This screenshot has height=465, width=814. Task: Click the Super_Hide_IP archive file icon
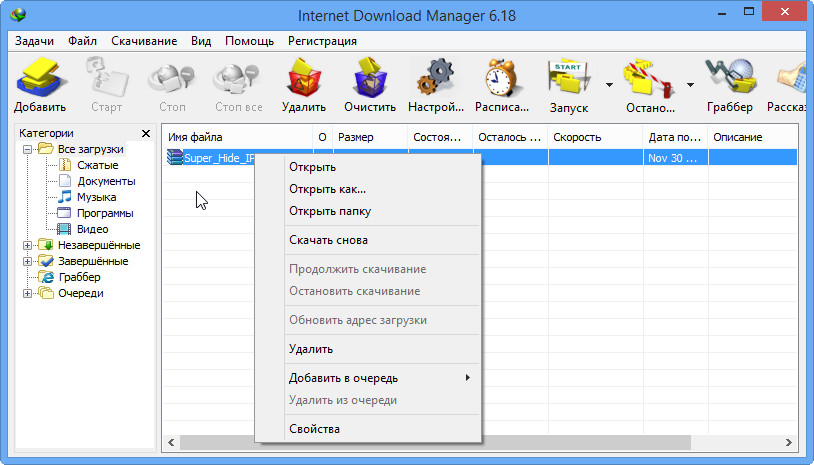(175, 157)
